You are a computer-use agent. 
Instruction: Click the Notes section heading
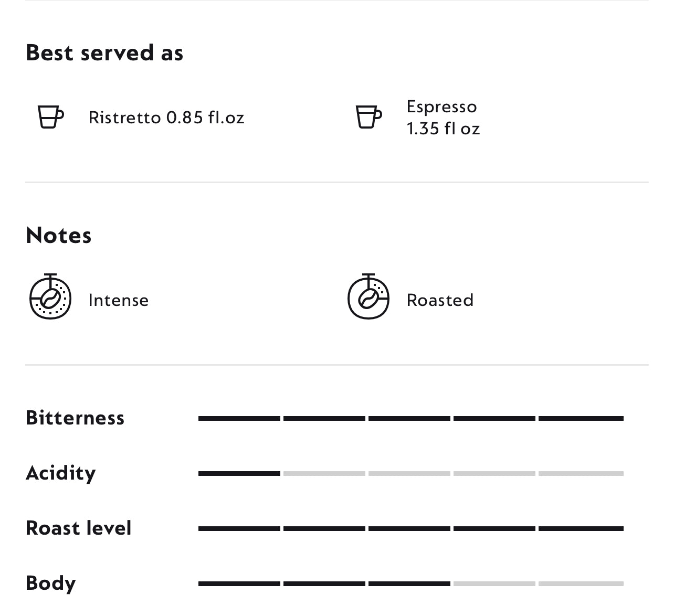[59, 236]
